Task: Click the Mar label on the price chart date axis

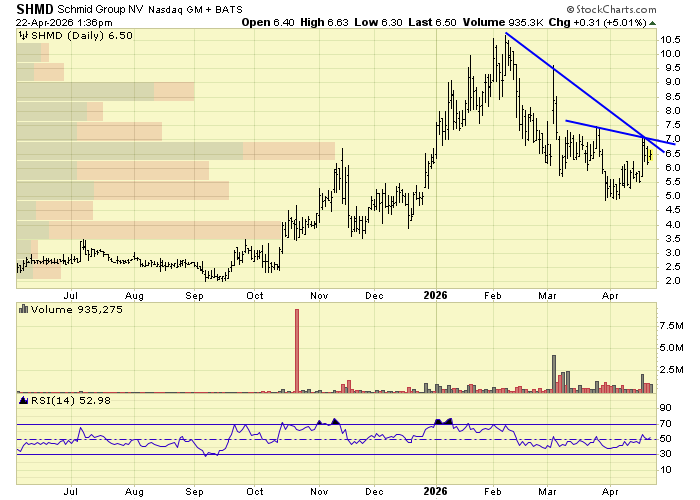Action: (x=547, y=296)
